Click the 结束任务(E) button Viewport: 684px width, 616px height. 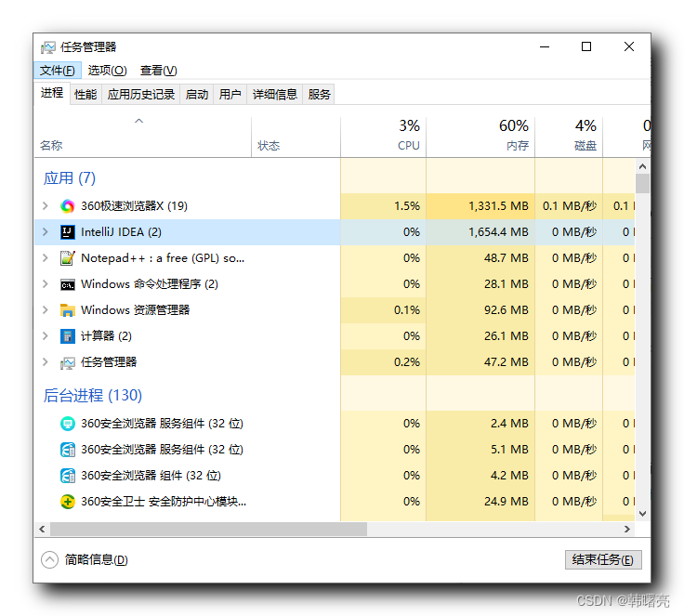(x=603, y=559)
